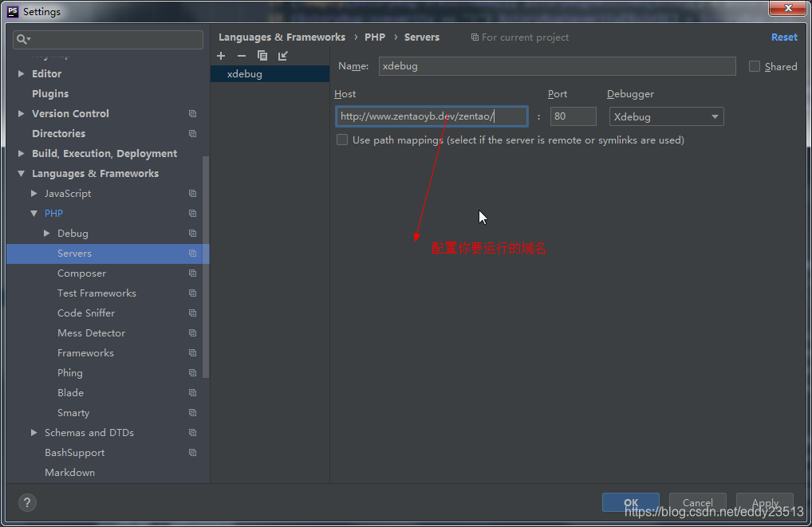The height and width of the screenshot is (527, 812).
Task: Open BashSupport settings page
Action: [x=74, y=452]
